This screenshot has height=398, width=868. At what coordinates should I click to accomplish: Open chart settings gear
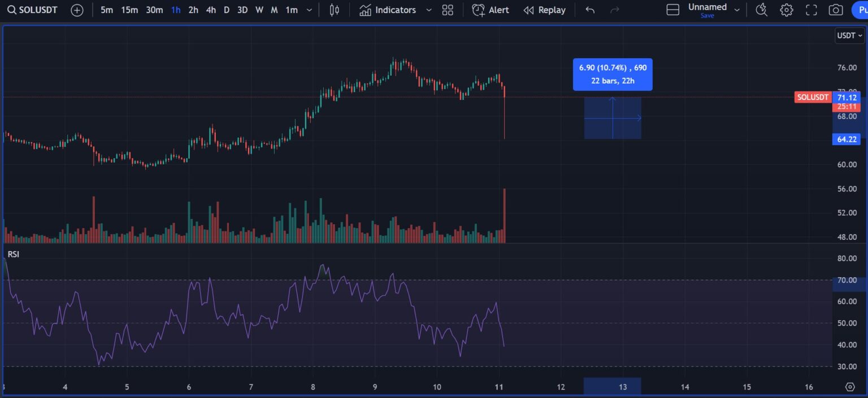(786, 10)
